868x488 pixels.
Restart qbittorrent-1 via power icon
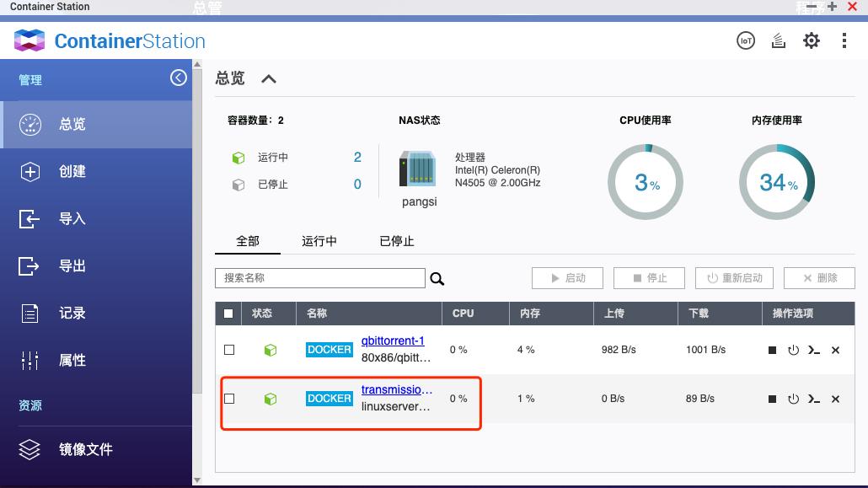pos(793,349)
